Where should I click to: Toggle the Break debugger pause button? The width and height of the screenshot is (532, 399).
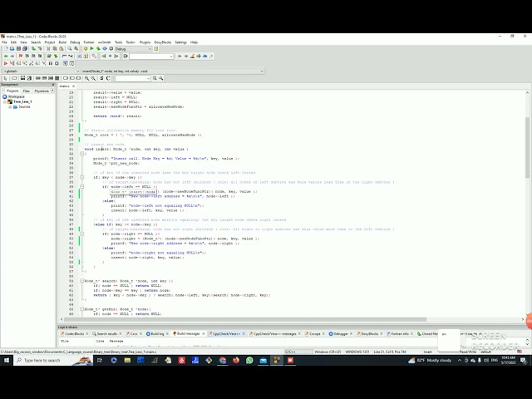point(51,63)
